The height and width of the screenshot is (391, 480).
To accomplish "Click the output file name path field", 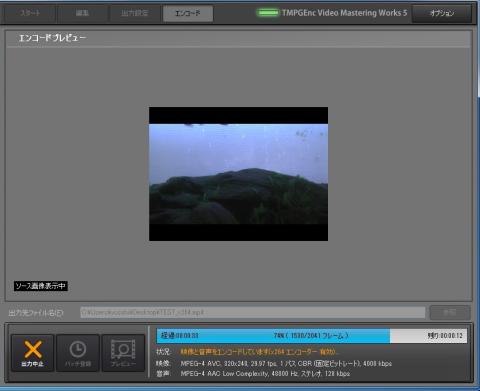I will click(252, 313).
